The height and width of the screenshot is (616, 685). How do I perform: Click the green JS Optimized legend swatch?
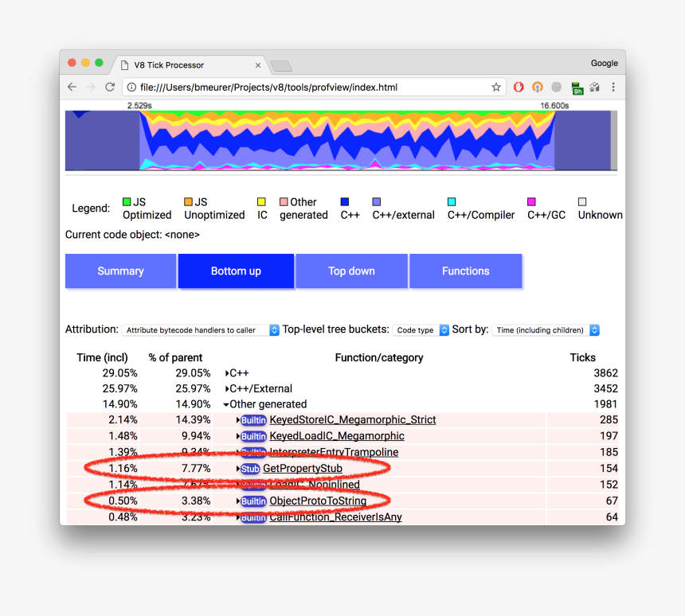pyautogui.click(x=127, y=201)
